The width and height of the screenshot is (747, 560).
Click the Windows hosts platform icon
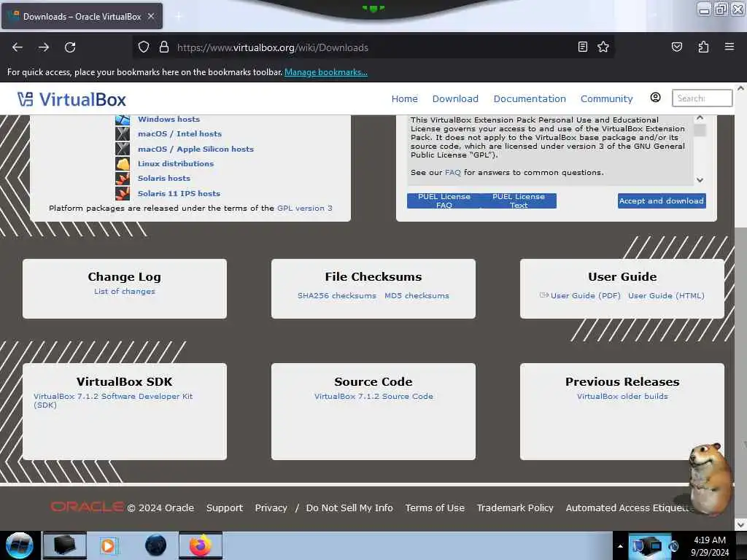click(x=123, y=120)
